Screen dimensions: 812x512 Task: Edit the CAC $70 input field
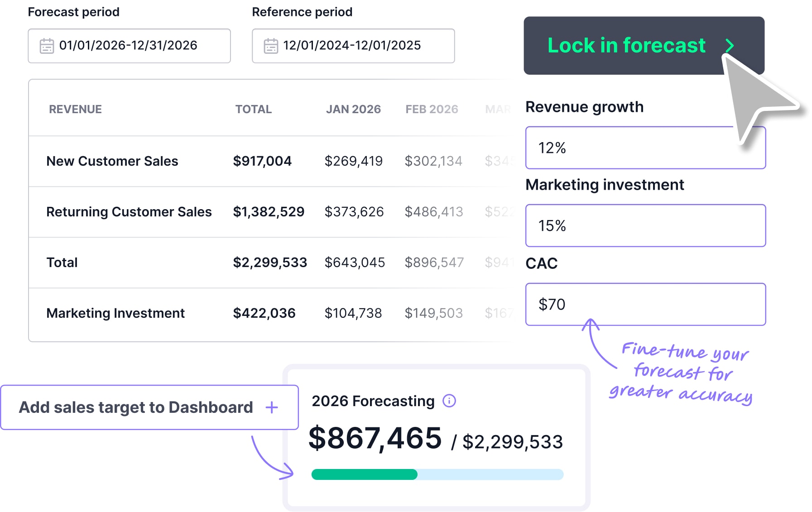coord(645,304)
